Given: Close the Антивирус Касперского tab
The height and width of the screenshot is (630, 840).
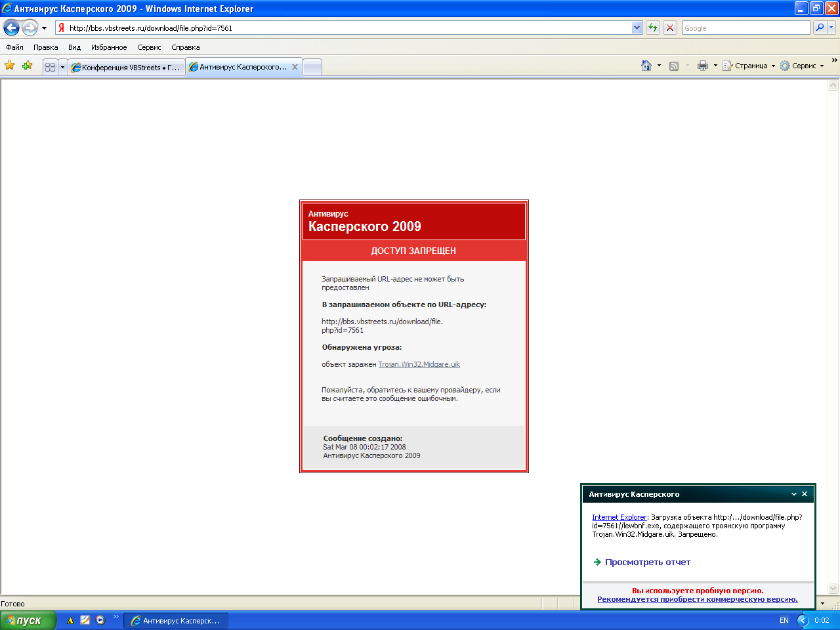Looking at the screenshot, I should click(295, 67).
